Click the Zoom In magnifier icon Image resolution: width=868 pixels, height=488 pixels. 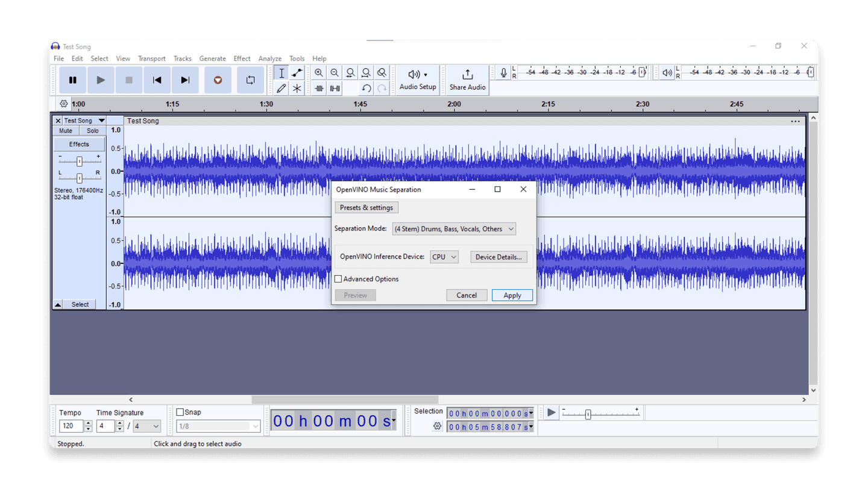tap(319, 73)
